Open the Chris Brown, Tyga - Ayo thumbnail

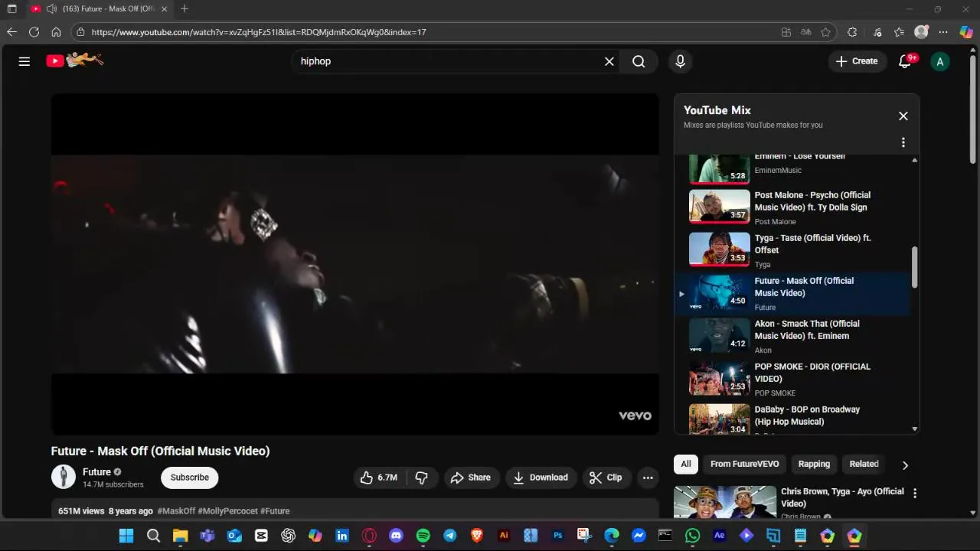tap(725, 503)
